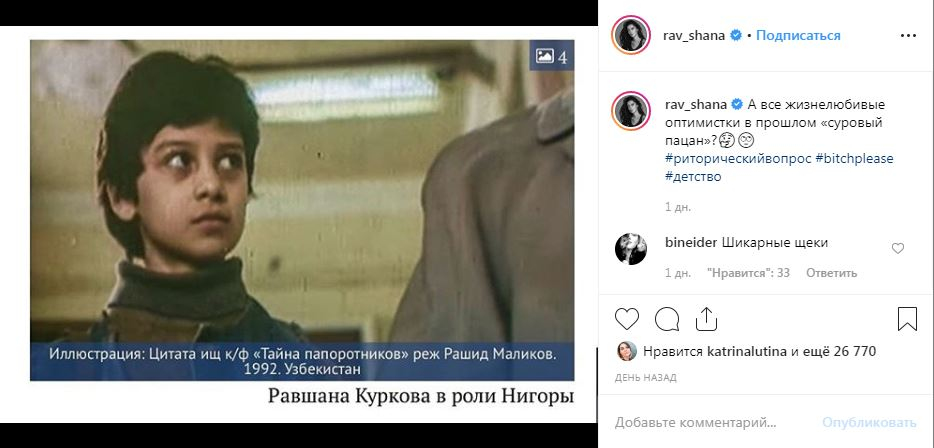Like the post with the heart icon
Screen dimensions: 934x448
coord(627,319)
